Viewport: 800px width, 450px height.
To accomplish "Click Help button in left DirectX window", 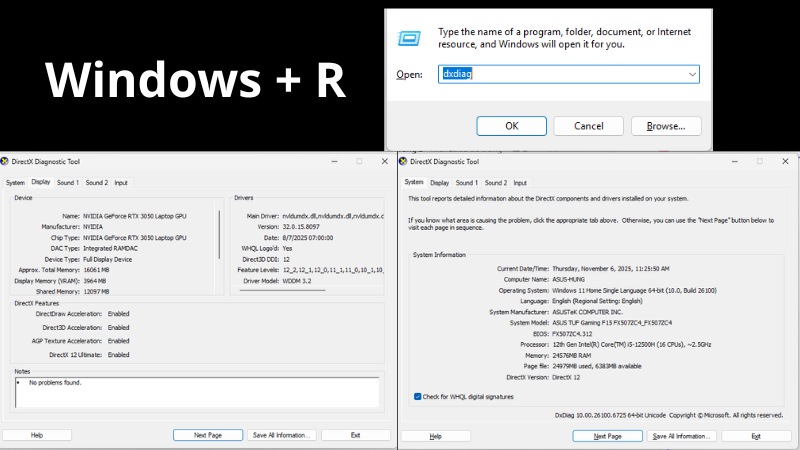I will 37,435.
